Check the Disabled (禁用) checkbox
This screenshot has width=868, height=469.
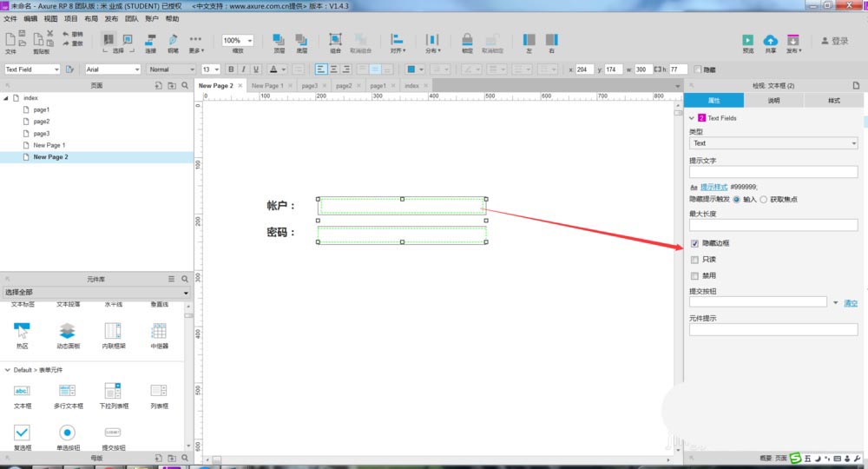point(694,275)
